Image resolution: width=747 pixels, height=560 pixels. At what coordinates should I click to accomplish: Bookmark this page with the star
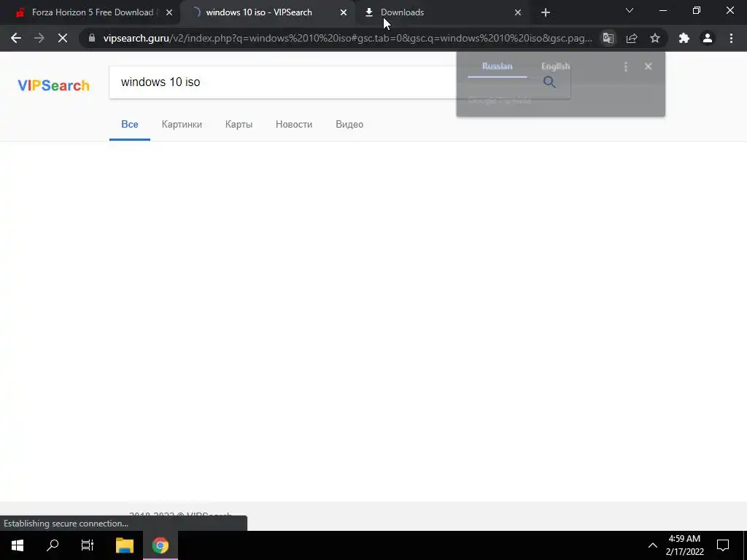[655, 38]
